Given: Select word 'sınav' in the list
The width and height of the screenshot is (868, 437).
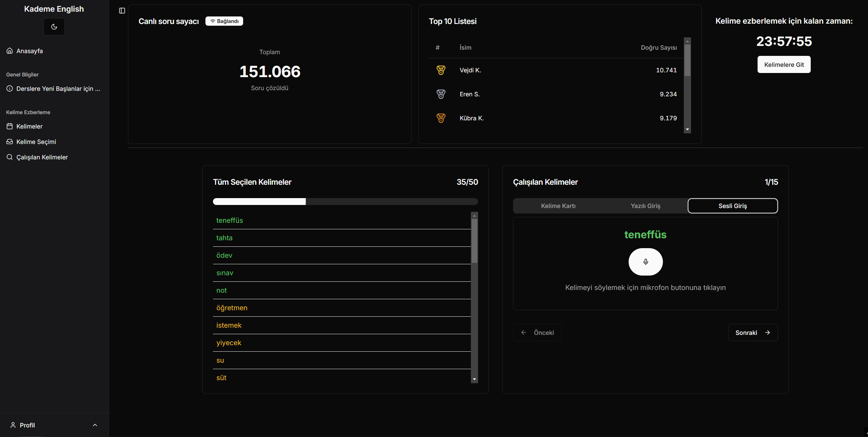Looking at the screenshot, I should pyautogui.click(x=342, y=273).
